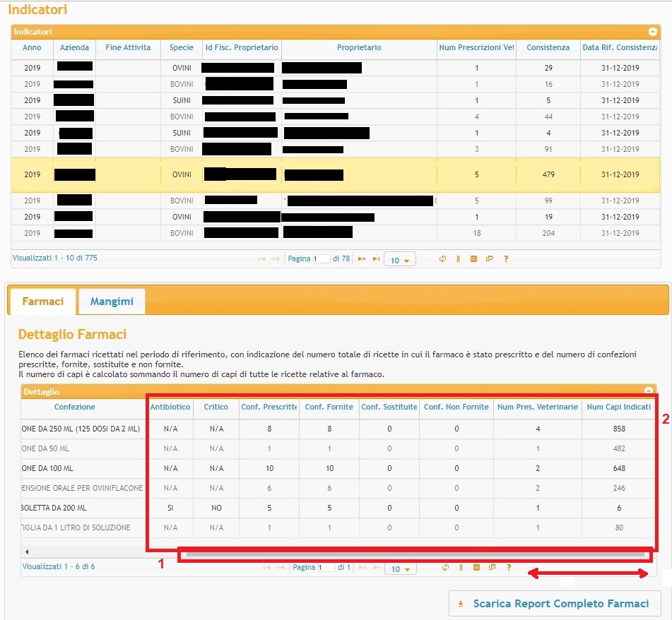Open rows-per-page dropdown in Dettaglio pager
672x620 pixels.
click(400, 568)
